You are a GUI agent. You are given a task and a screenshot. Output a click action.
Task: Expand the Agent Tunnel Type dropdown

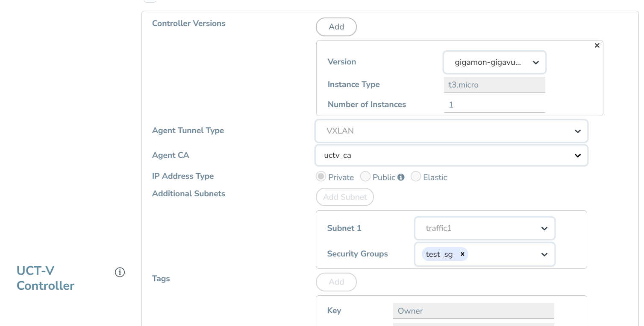tap(451, 131)
